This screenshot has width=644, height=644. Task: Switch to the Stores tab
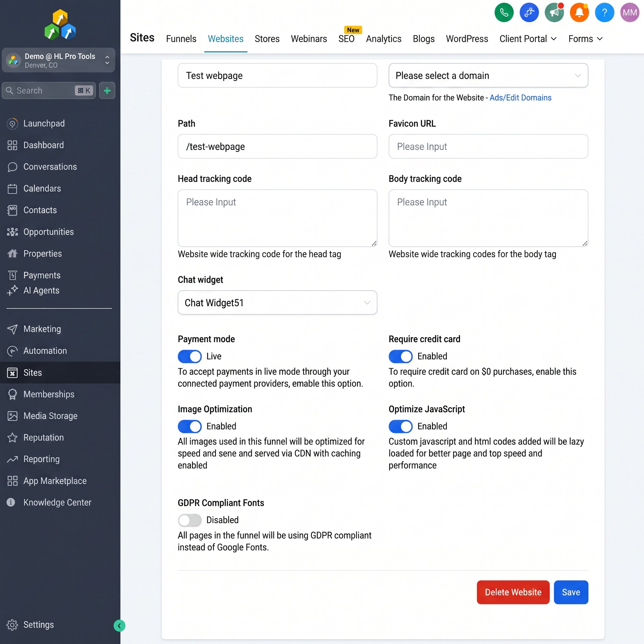pyautogui.click(x=267, y=39)
